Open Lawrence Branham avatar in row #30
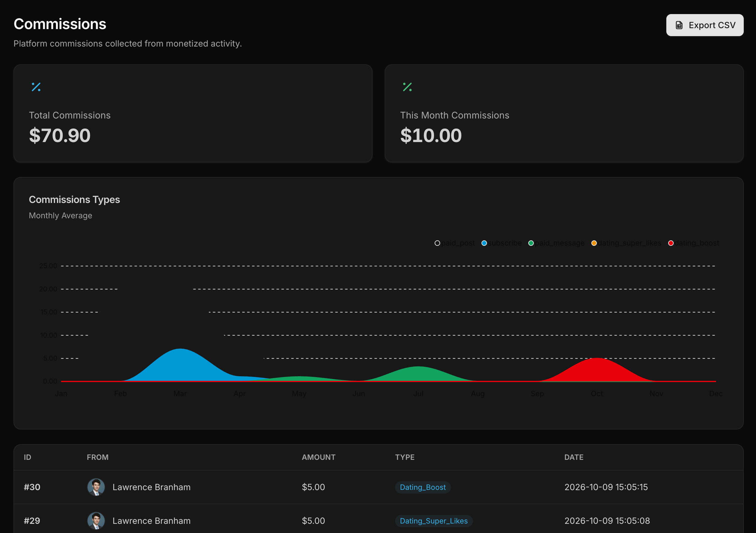 coord(96,487)
